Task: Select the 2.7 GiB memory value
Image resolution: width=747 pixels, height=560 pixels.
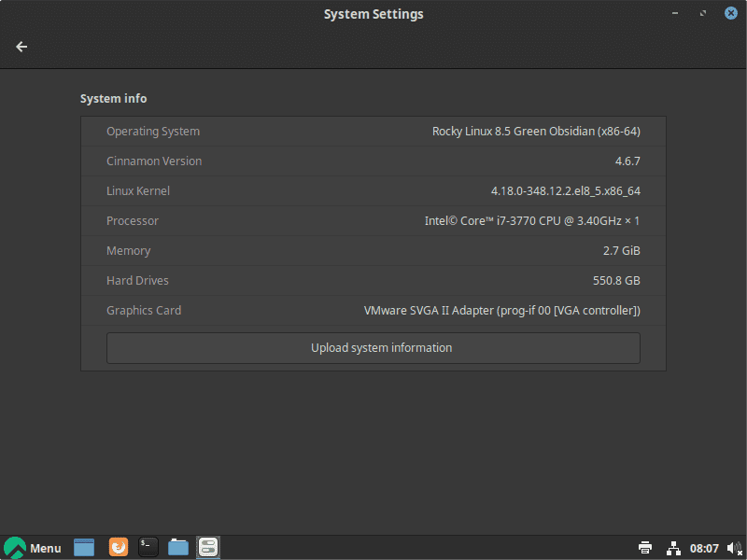Action: point(622,250)
